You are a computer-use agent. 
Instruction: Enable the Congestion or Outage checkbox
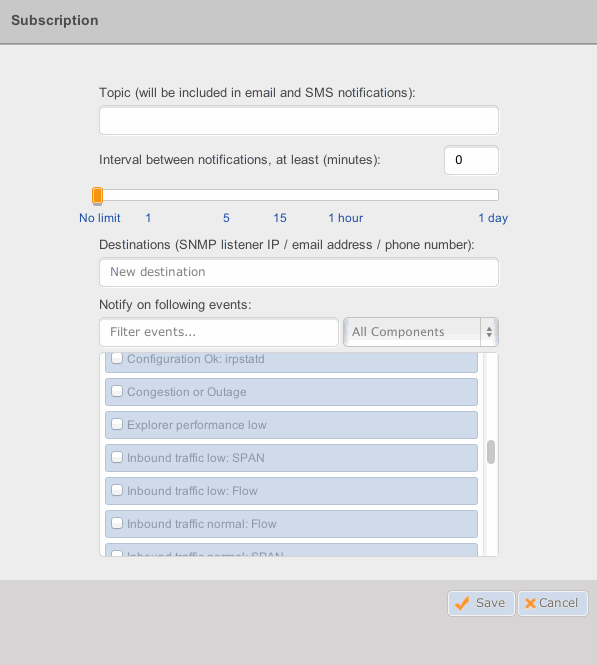pos(117,391)
